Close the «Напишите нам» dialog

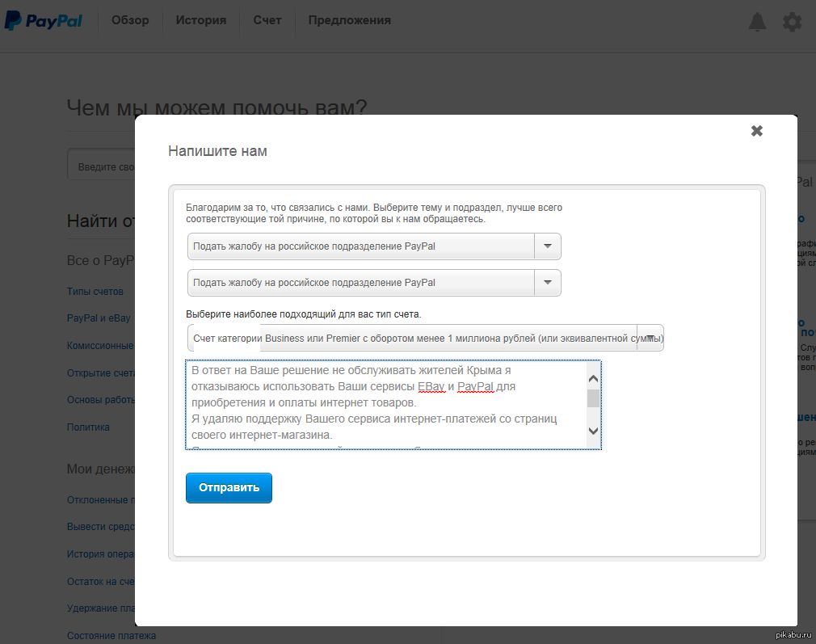coord(757,131)
